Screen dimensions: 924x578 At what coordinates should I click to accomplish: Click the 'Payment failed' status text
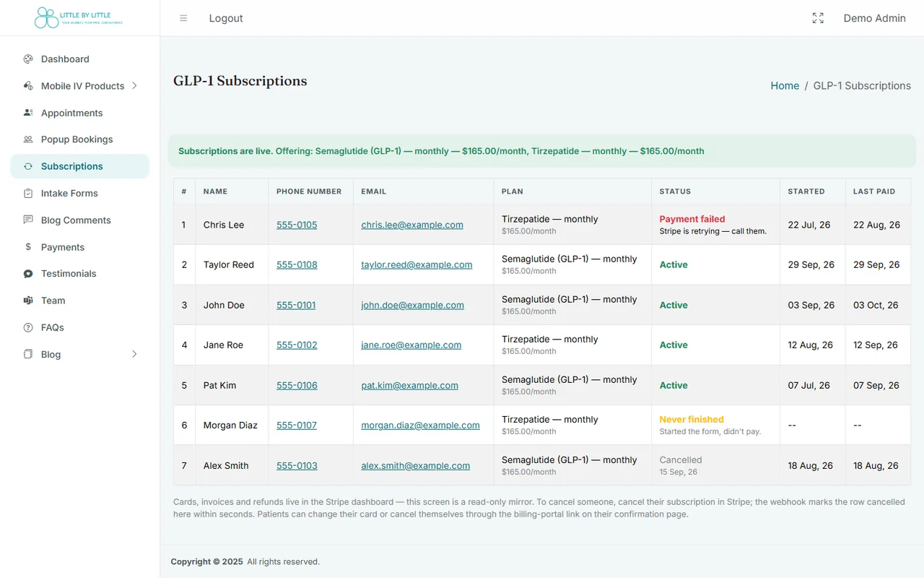point(692,219)
